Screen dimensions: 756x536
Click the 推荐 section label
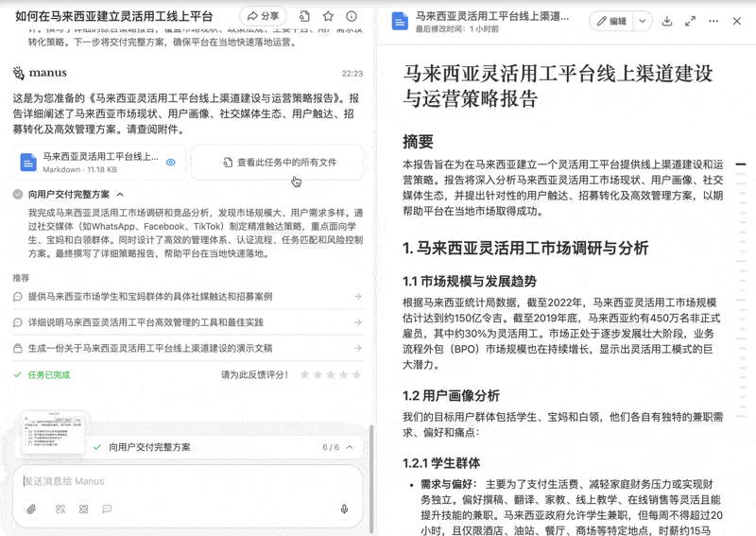(21, 278)
